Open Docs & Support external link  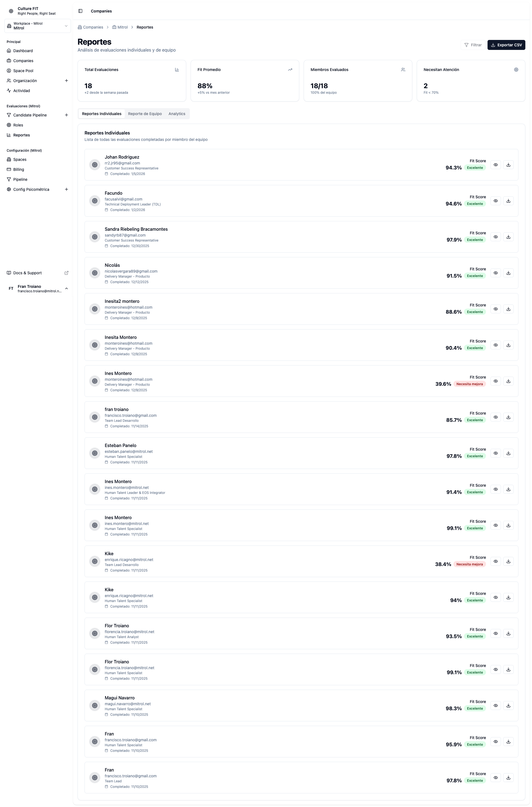coord(27,273)
